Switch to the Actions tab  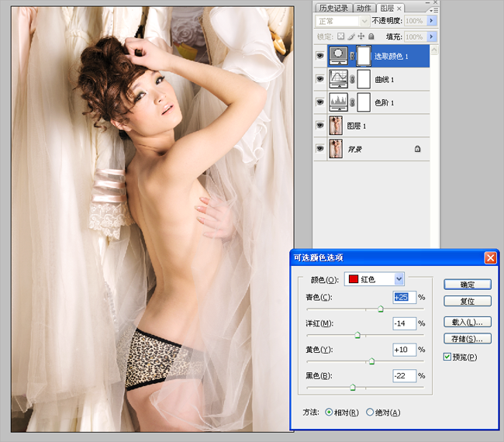(364, 8)
